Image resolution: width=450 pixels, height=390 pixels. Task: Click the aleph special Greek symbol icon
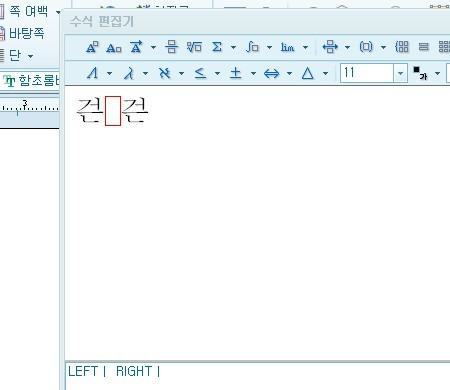(165, 73)
